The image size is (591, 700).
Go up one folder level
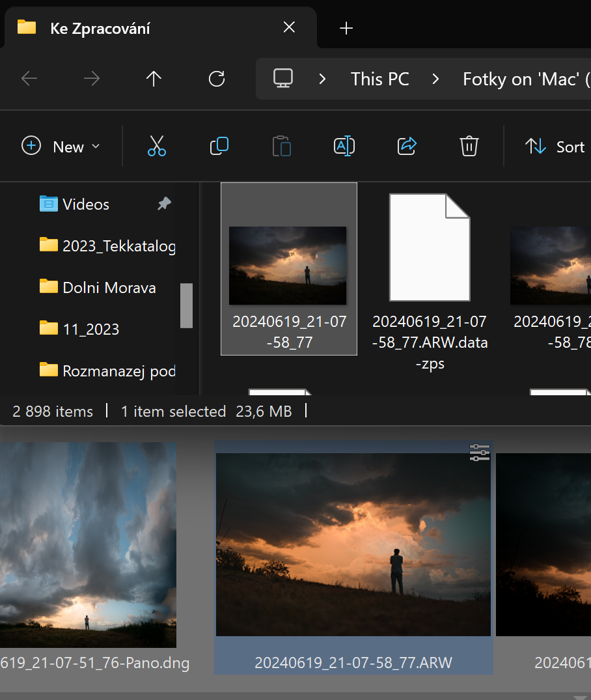click(154, 79)
